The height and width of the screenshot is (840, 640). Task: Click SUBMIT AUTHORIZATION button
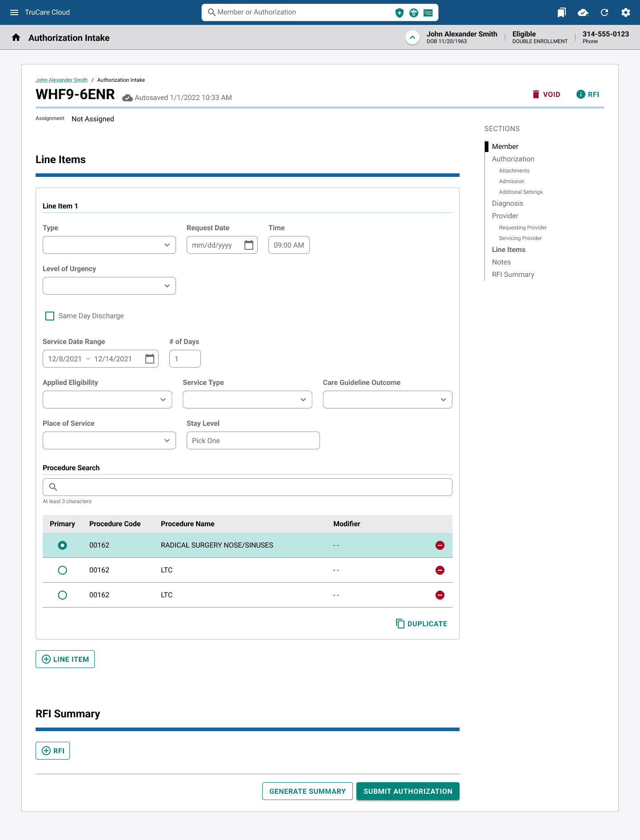click(408, 791)
